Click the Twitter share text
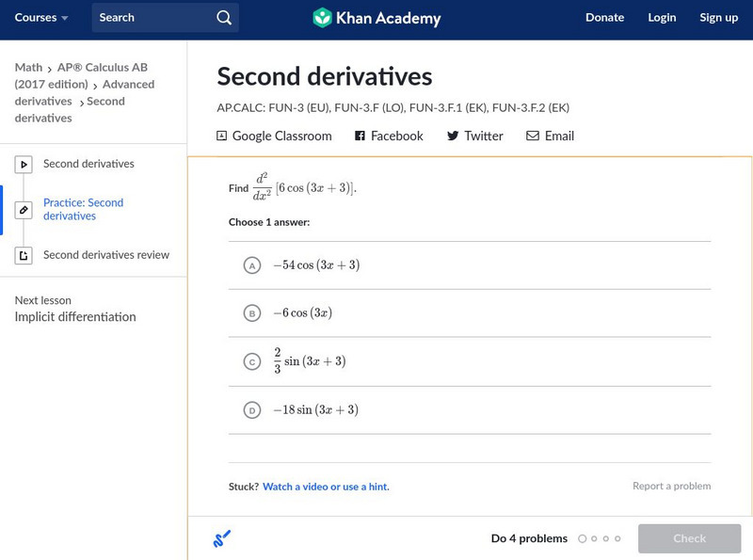 click(484, 136)
